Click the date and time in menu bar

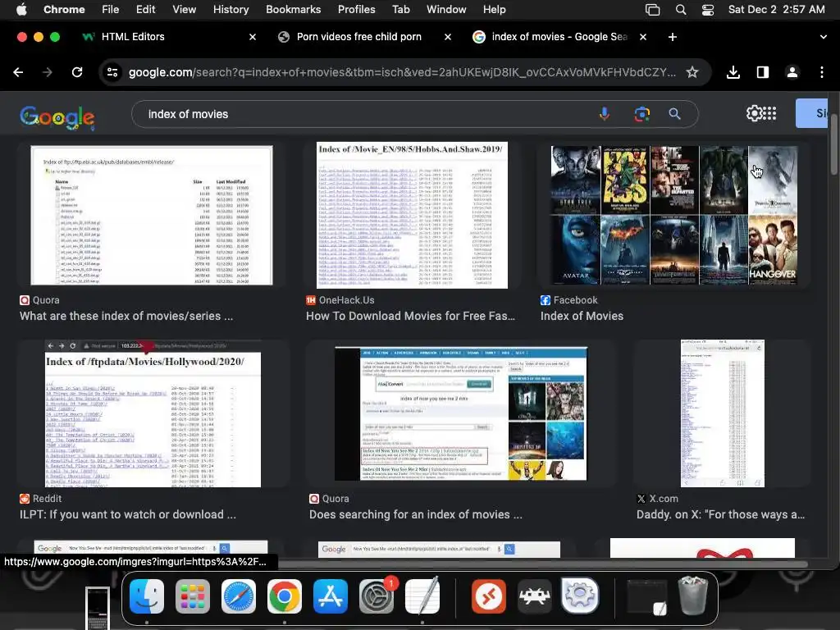776,9
